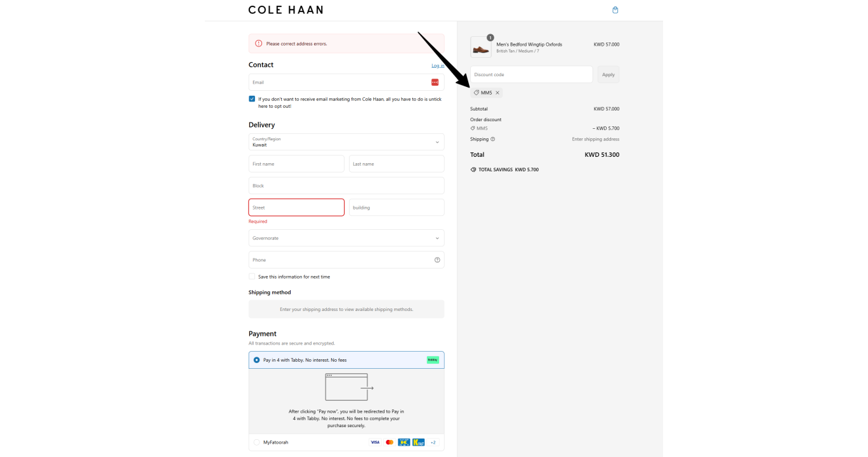
Task: Click into the Last name field
Action: click(397, 164)
